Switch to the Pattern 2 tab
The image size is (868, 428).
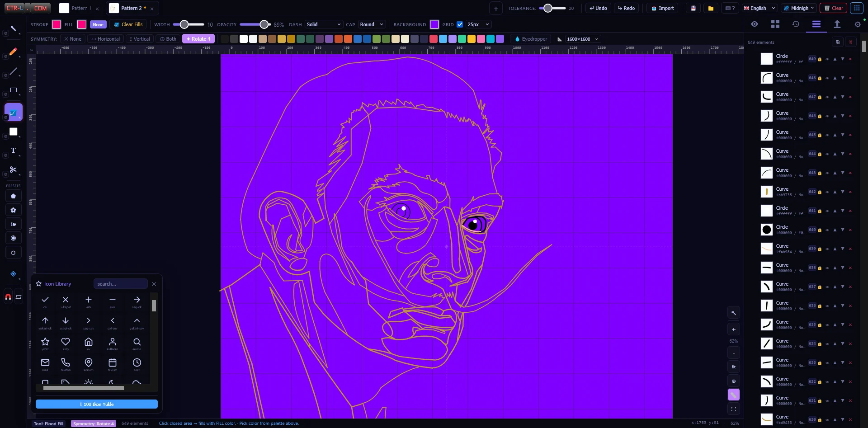tap(132, 8)
